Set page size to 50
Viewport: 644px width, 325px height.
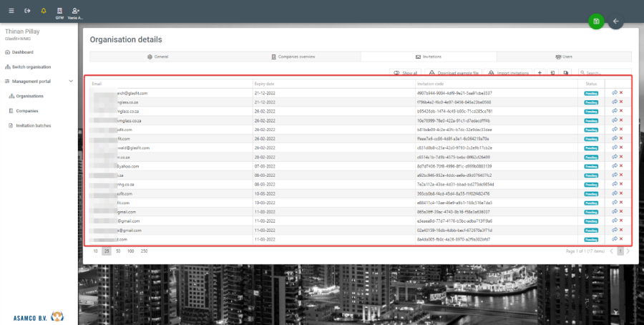click(119, 251)
